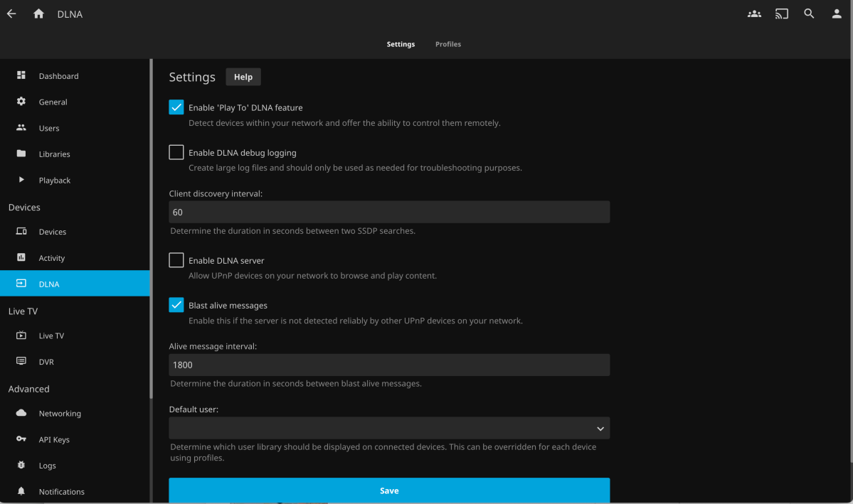
Task: Click the Client discovery interval field
Action: 390,212
